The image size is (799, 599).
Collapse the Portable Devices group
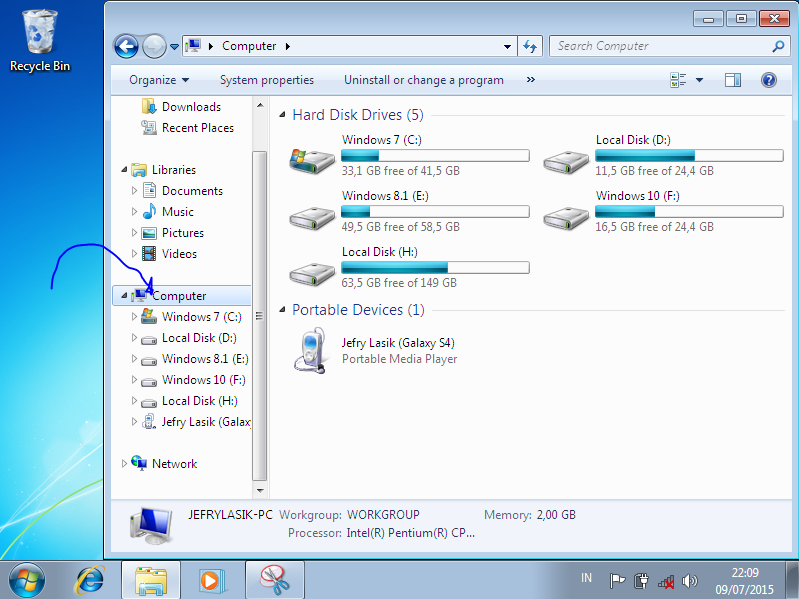[x=282, y=310]
